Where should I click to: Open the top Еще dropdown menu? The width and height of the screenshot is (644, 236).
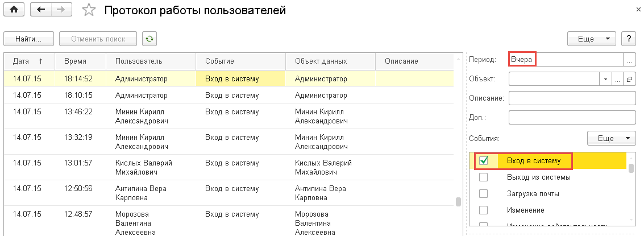point(592,39)
